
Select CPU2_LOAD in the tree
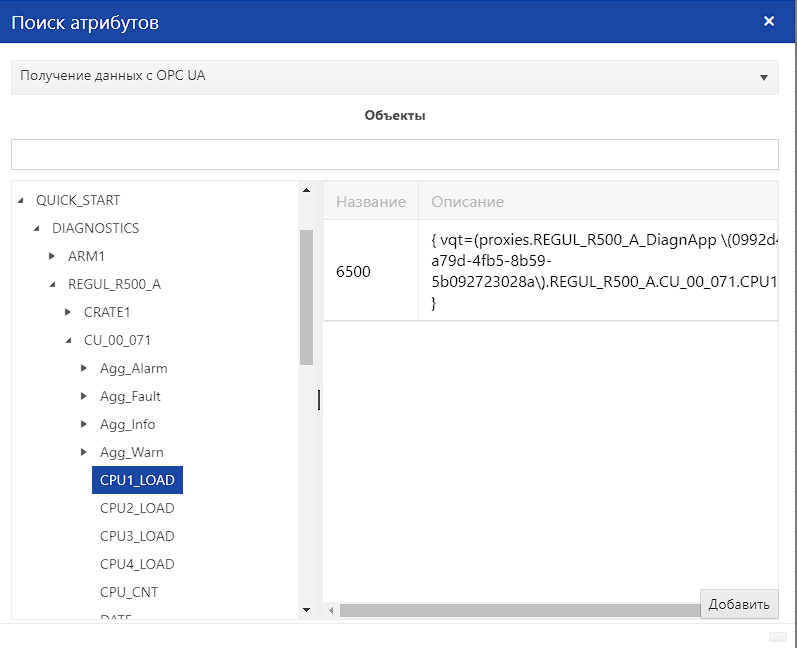(137, 508)
